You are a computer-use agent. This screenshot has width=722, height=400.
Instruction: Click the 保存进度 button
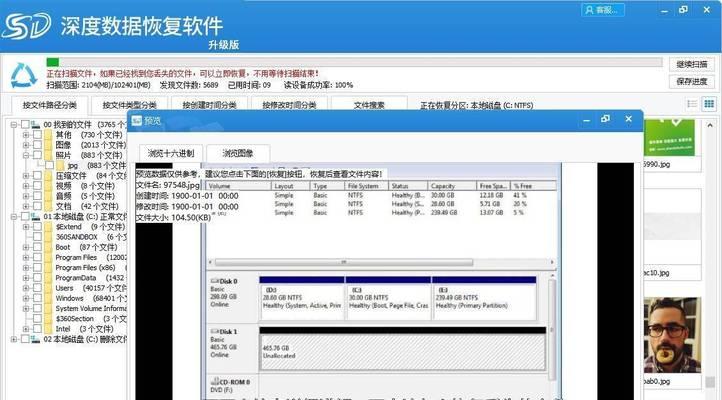tap(692, 81)
